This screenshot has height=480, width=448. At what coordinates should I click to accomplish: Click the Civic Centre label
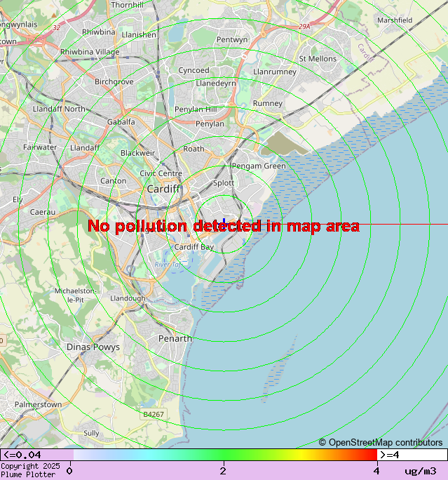click(161, 173)
